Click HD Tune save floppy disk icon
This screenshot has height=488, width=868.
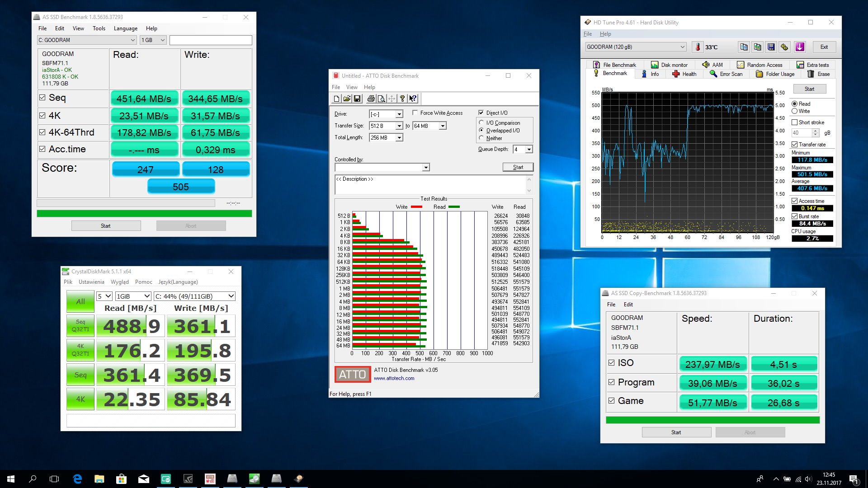(x=771, y=47)
